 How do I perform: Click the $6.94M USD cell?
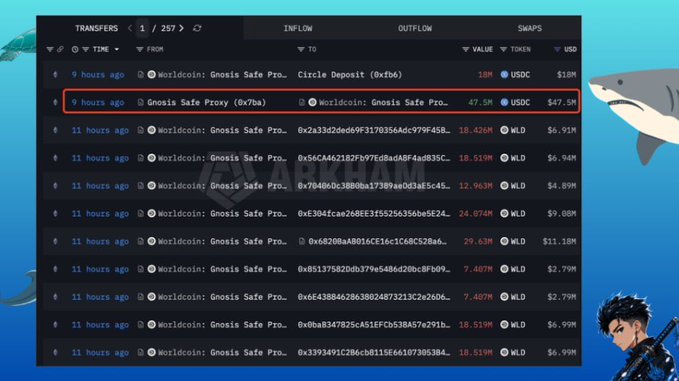[562, 158]
